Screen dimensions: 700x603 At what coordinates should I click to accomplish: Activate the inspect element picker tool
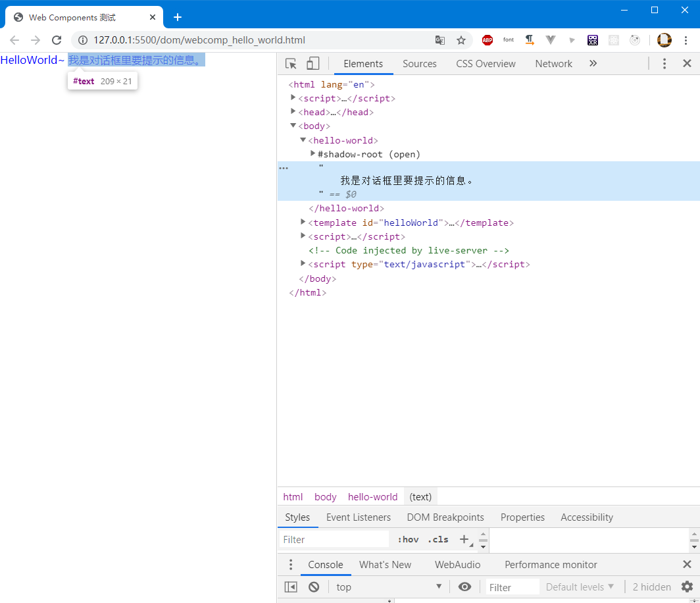[x=291, y=63]
